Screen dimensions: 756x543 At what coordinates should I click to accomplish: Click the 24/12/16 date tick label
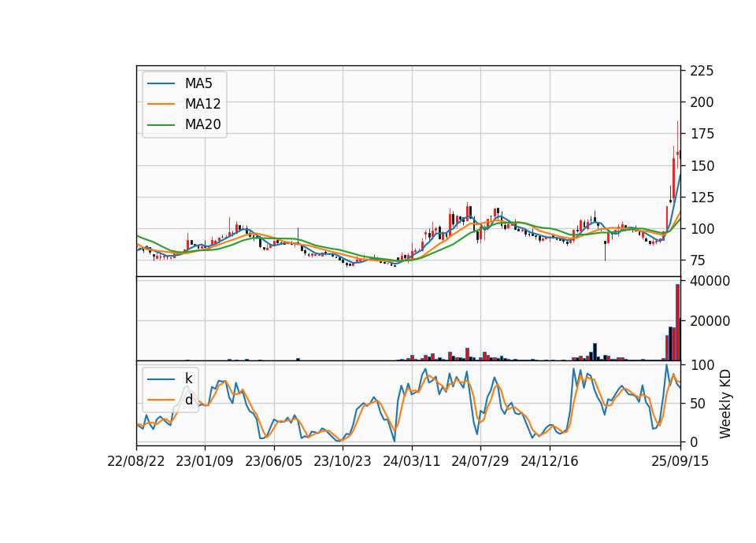[550, 461]
